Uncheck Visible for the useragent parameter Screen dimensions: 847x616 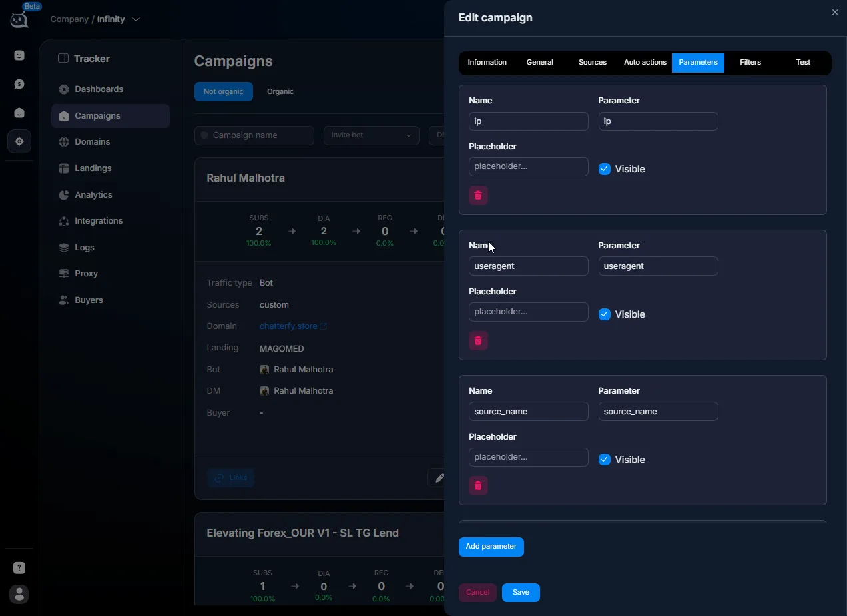605,314
